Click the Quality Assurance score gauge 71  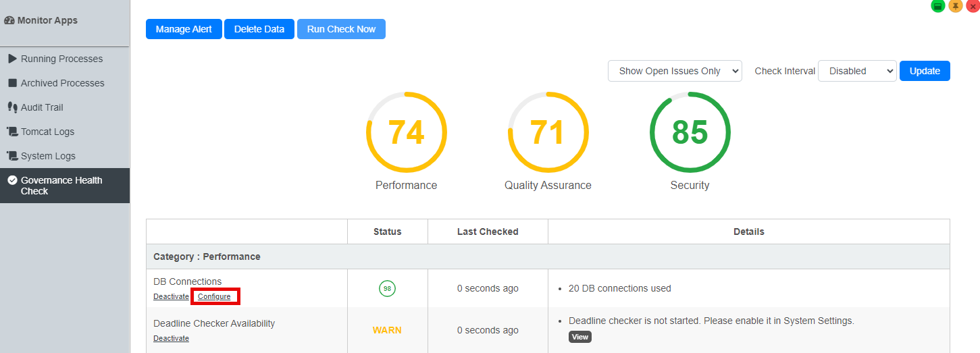(548, 132)
